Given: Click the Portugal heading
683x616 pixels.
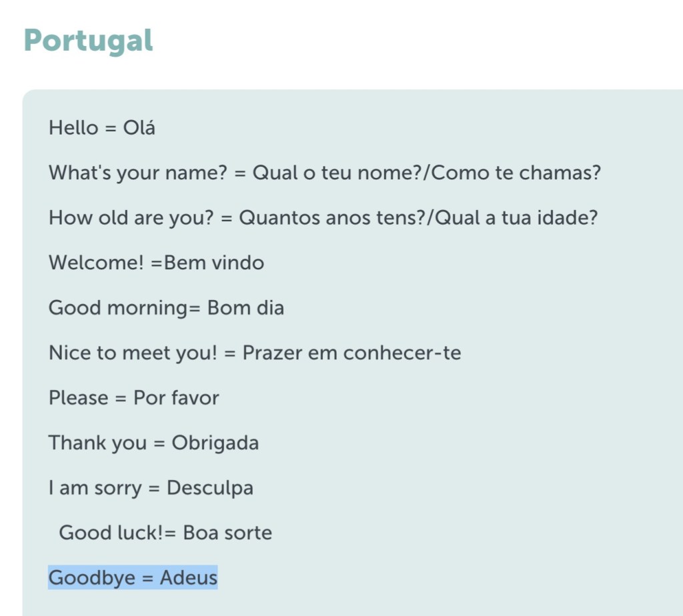Looking at the screenshot, I should coord(88,40).
